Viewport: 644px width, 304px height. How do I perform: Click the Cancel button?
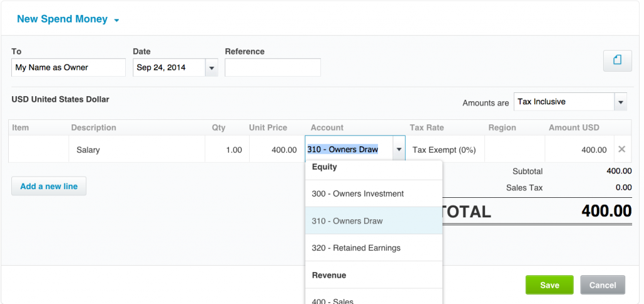pyautogui.click(x=602, y=285)
